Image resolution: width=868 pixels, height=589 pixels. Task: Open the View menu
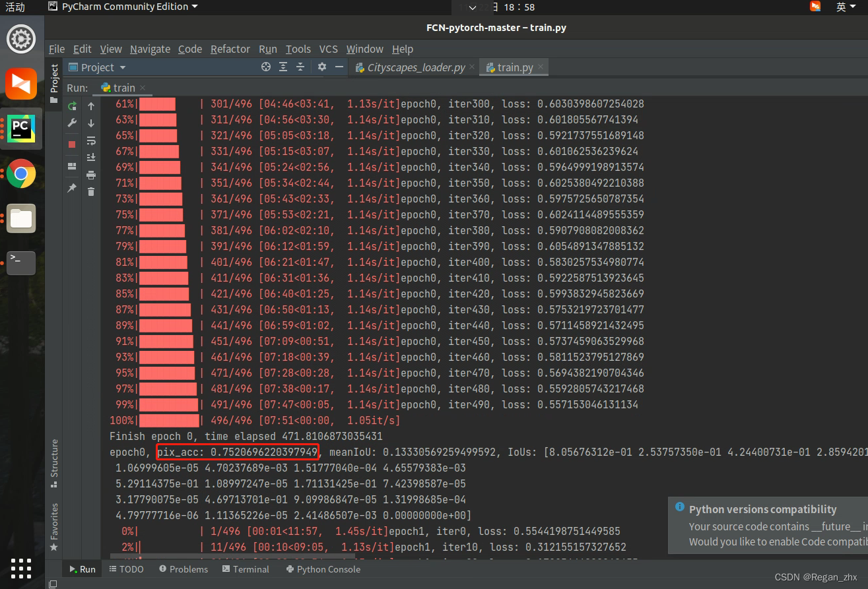click(x=111, y=49)
